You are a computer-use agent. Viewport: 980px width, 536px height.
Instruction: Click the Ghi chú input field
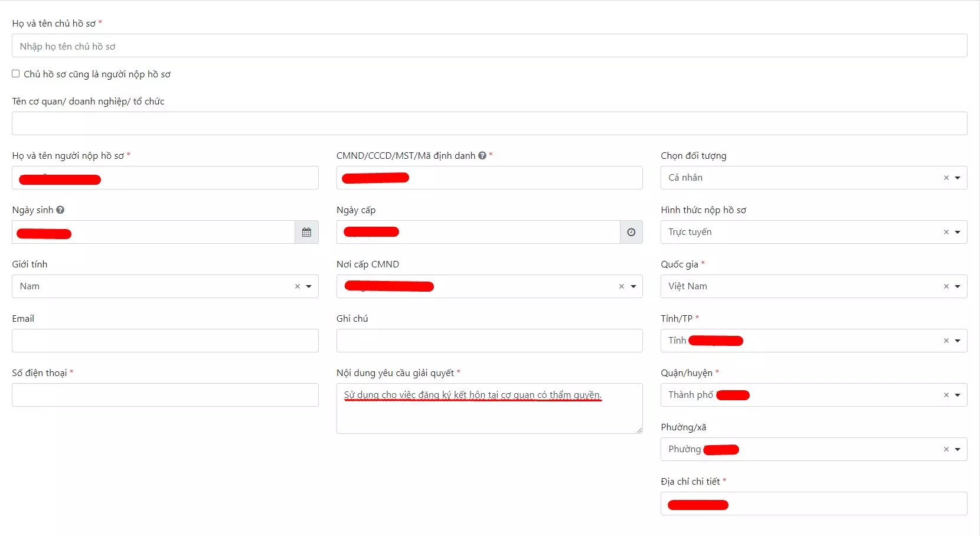click(489, 341)
